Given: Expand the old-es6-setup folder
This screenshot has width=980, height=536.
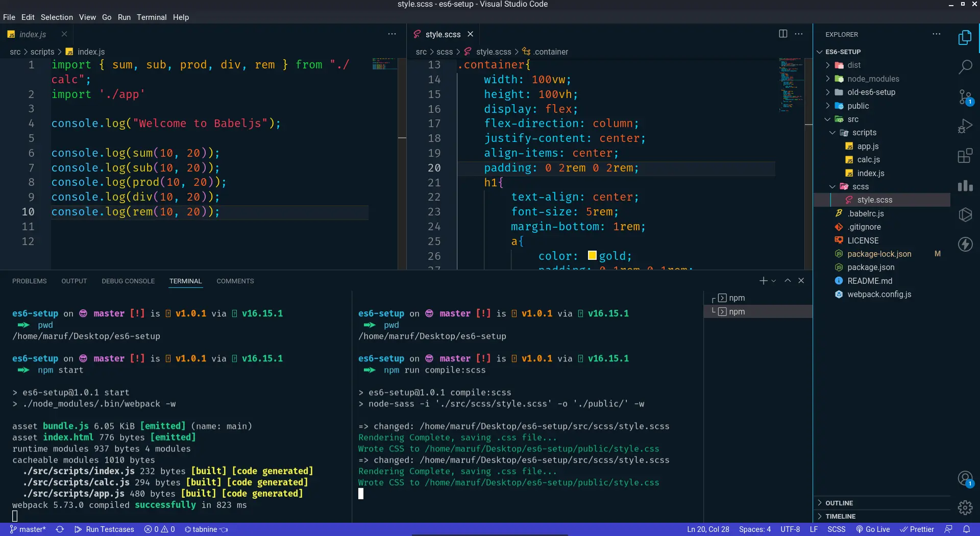Looking at the screenshot, I should point(828,92).
